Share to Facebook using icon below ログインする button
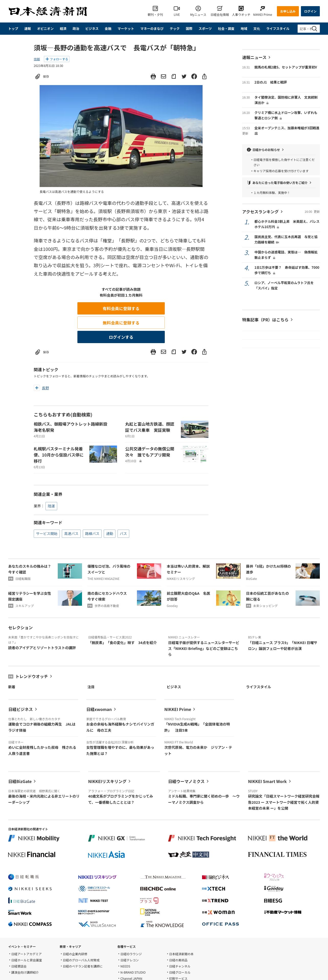The height and width of the screenshot is (980, 328). coord(194,352)
